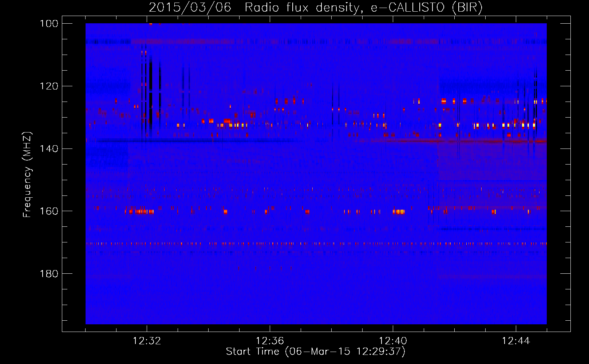
Task: Click the 140 frequency tick label
Action: pos(49,149)
